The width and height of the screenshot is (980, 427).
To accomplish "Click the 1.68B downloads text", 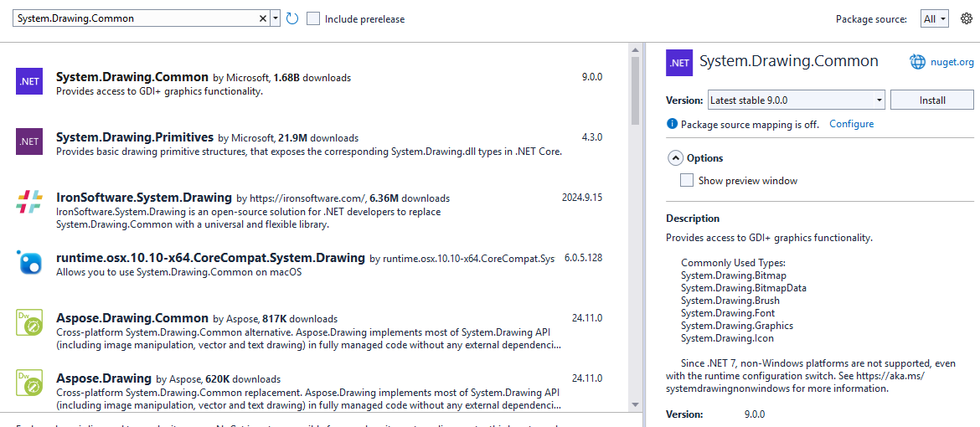I will click(312, 78).
